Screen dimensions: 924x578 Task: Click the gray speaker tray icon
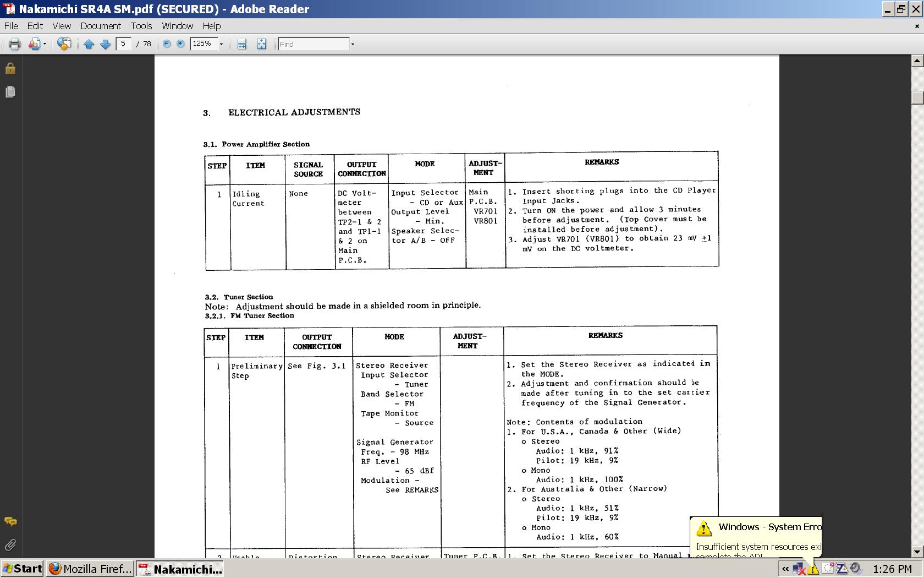(x=856, y=569)
